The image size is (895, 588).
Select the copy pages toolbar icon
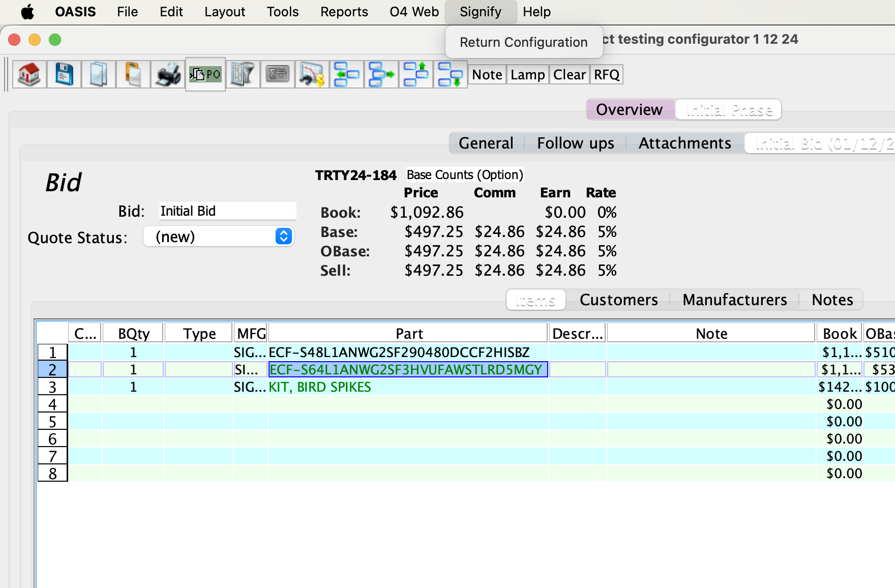tap(98, 74)
